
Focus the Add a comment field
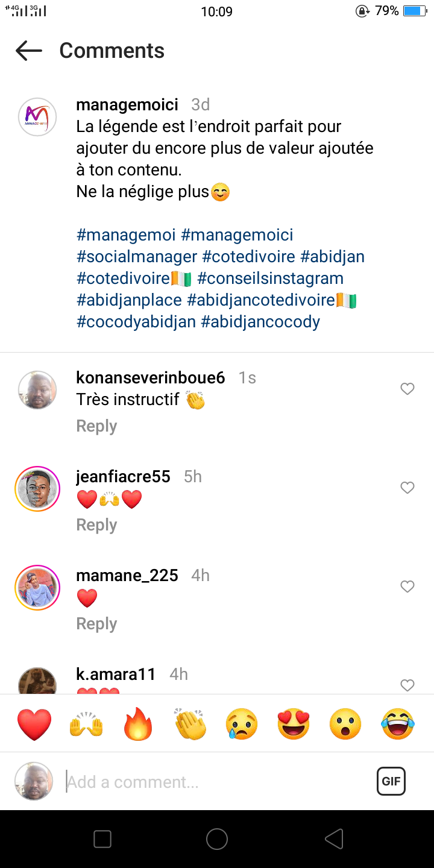217,782
